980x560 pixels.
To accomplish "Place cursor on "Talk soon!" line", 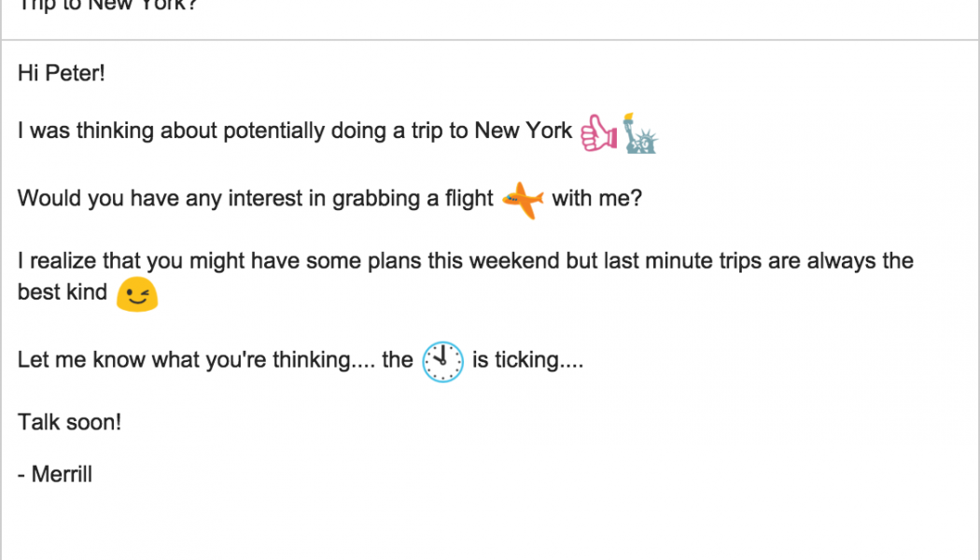I will click(69, 422).
